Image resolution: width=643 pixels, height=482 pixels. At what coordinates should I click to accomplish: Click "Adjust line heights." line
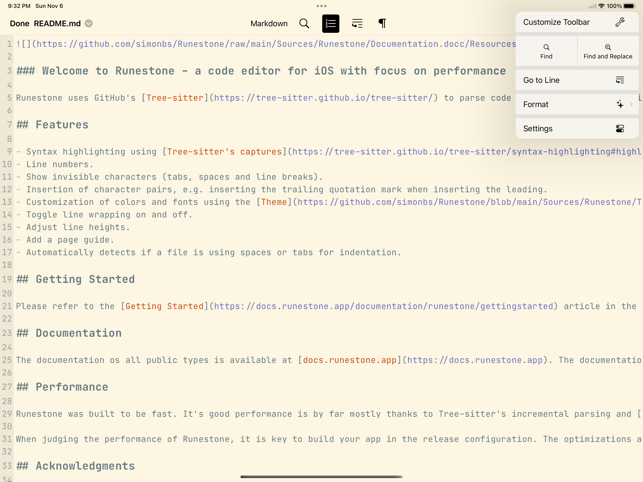(73, 227)
